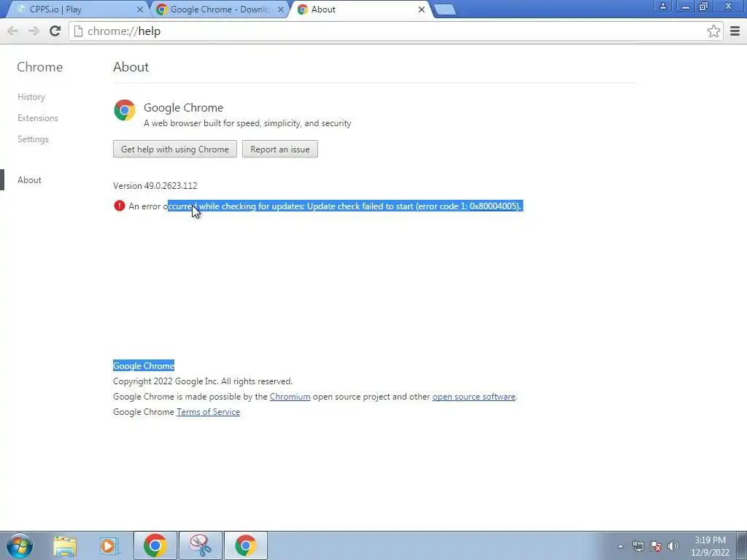Click the About page heading
The height and width of the screenshot is (560, 747).
[x=131, y=66]
